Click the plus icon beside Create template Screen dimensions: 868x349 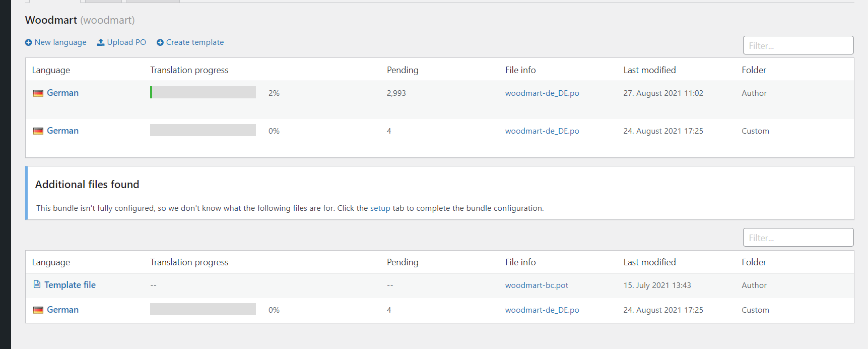pos(160,43)
